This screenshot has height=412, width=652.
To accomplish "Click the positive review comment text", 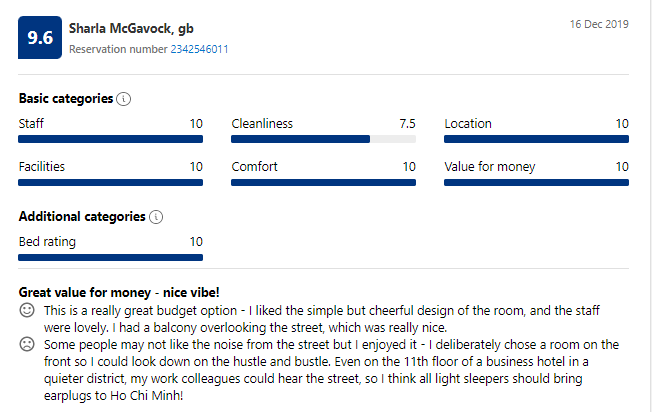I will 321,319.
